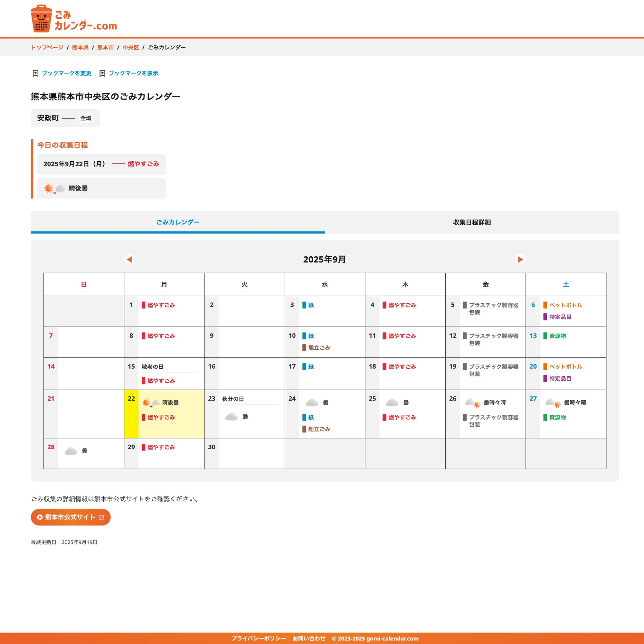Go to previous month with left arrow
The height and width of the screenshot is (644, 644).
pyautogui.click(x=130, y=259)
